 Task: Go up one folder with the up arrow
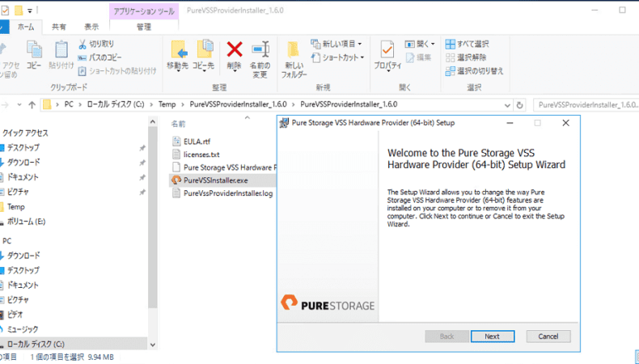click(x=32, y=105)
